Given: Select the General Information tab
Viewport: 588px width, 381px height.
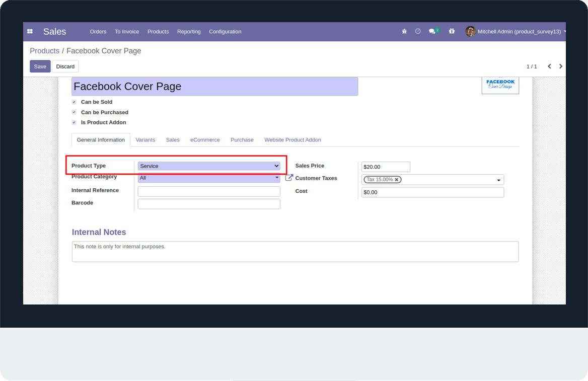Looking at the screenshot, I should (101, 140).
